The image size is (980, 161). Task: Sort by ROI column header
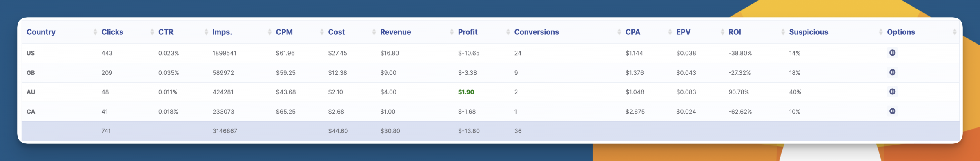(735, 32)
